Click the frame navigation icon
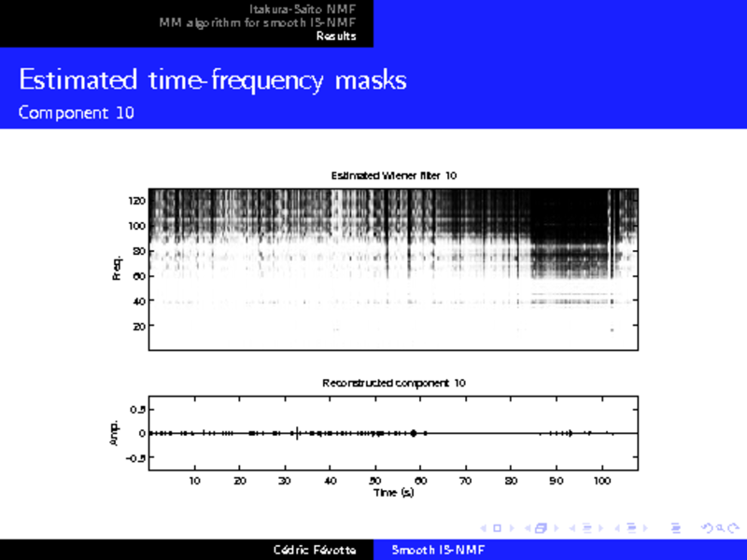 coord(541,529)
